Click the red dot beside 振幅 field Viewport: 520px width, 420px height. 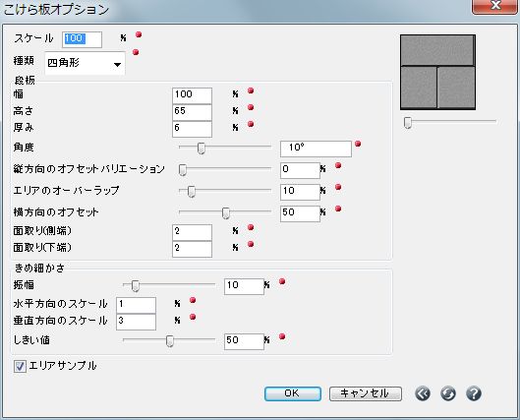(282, 281)
